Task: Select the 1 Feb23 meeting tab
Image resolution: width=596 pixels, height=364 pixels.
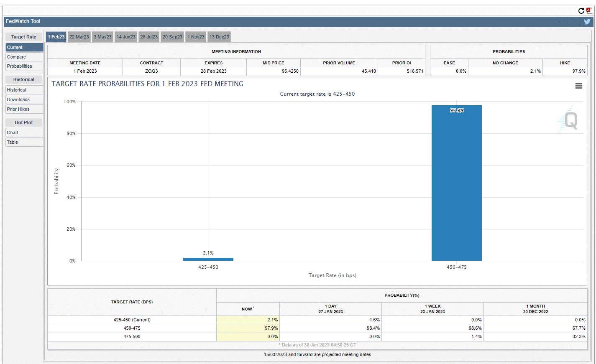Action: click(x=56, y=37)
